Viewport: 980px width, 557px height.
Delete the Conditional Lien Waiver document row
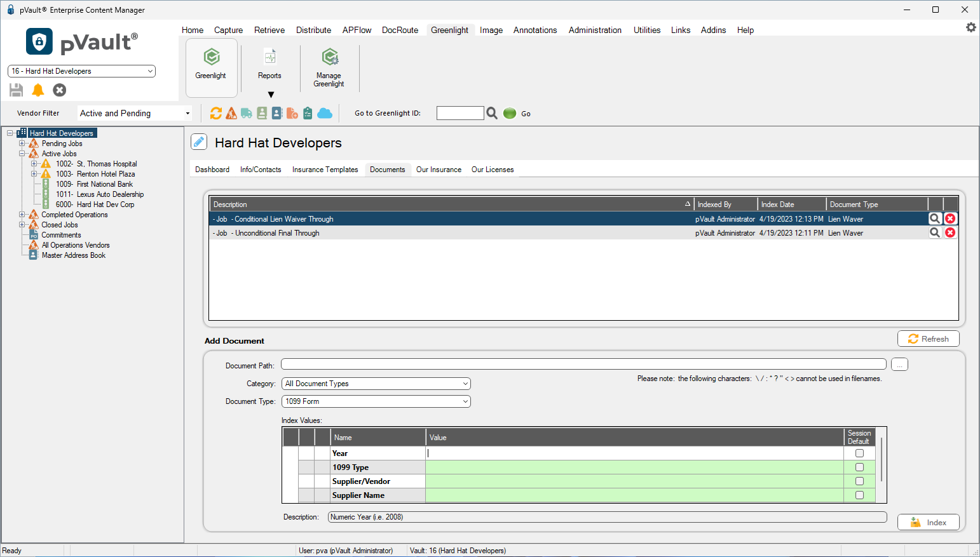(950, 218)
